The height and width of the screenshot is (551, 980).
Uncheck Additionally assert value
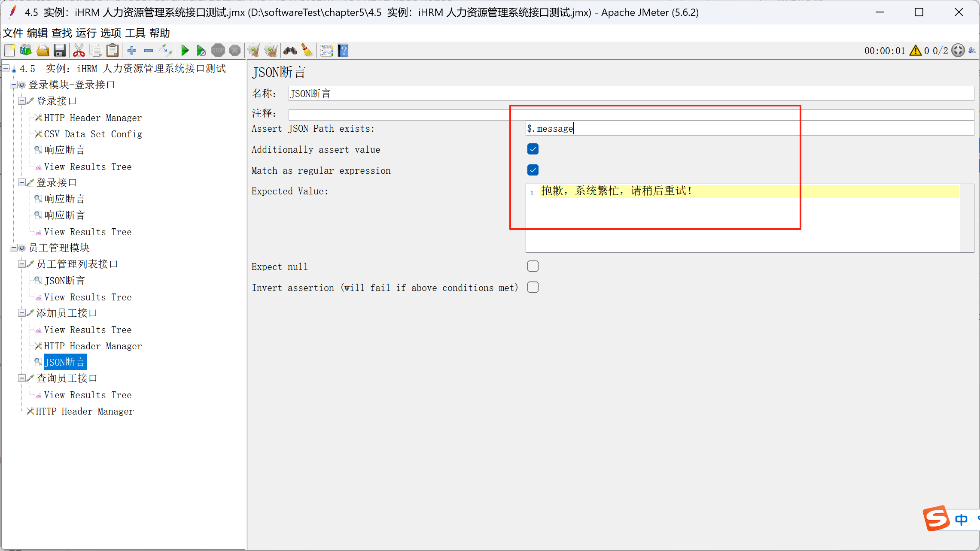click(533, 149)
